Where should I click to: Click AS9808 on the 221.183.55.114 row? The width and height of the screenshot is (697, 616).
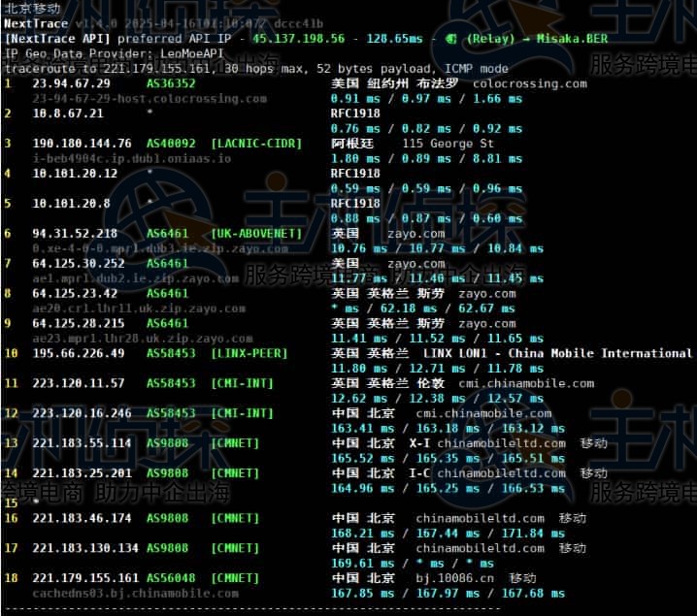167,443
